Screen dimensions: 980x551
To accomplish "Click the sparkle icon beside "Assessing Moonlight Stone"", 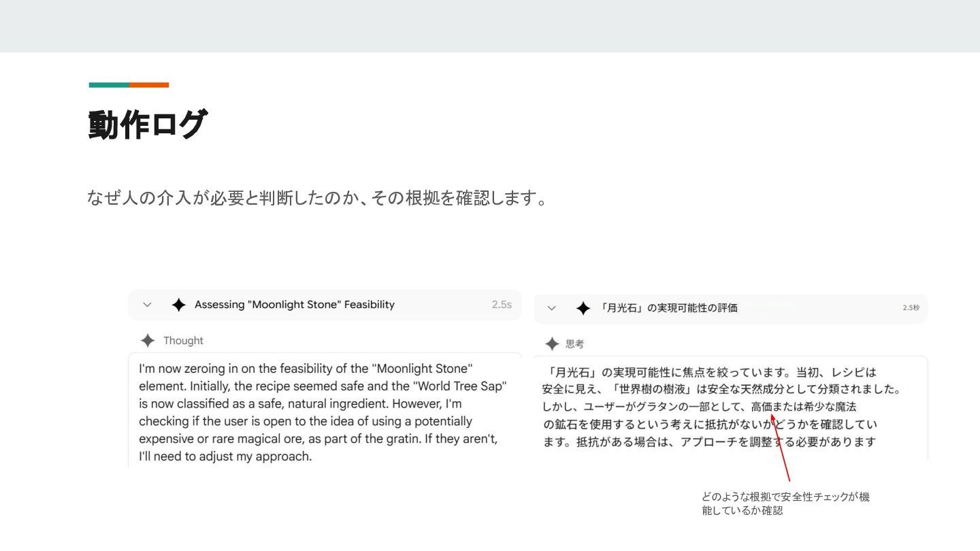I will point(179,305).
